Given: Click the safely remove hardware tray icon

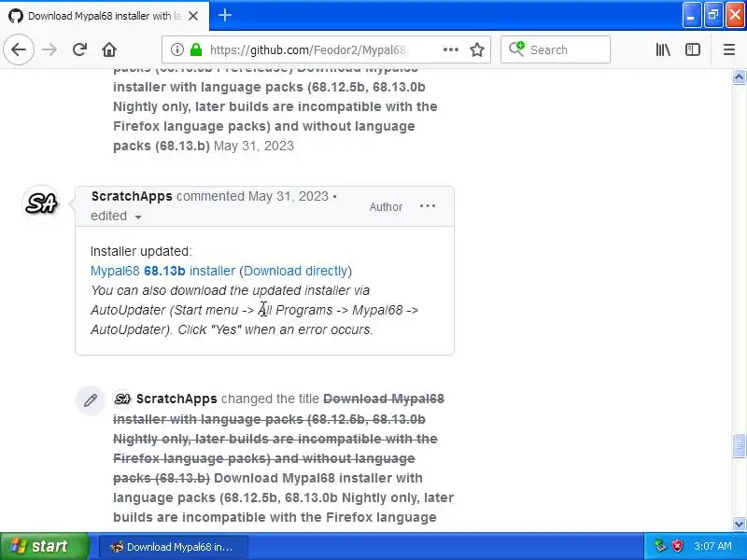Looking at the screenshot, I should pyautogui.click(x=660, y=546).
